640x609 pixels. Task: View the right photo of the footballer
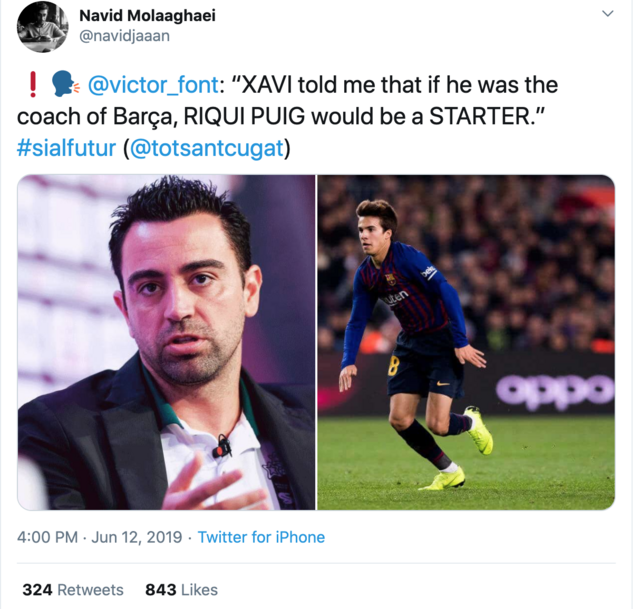tap(466, 342)
